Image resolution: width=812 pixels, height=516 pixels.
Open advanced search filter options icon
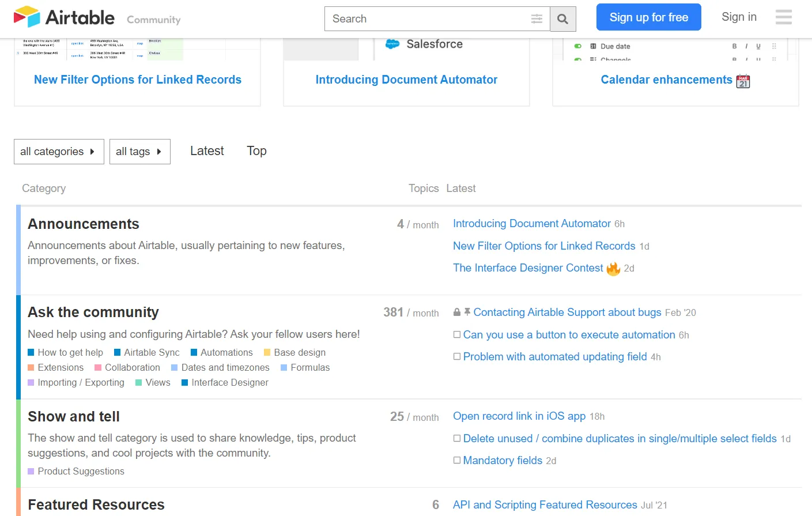pos(537,19)
